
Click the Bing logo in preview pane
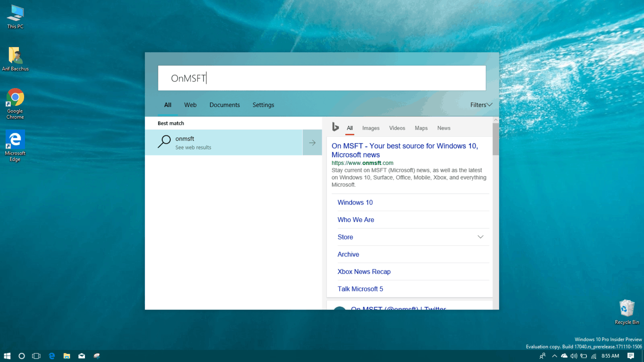click(x=335, y=127)
